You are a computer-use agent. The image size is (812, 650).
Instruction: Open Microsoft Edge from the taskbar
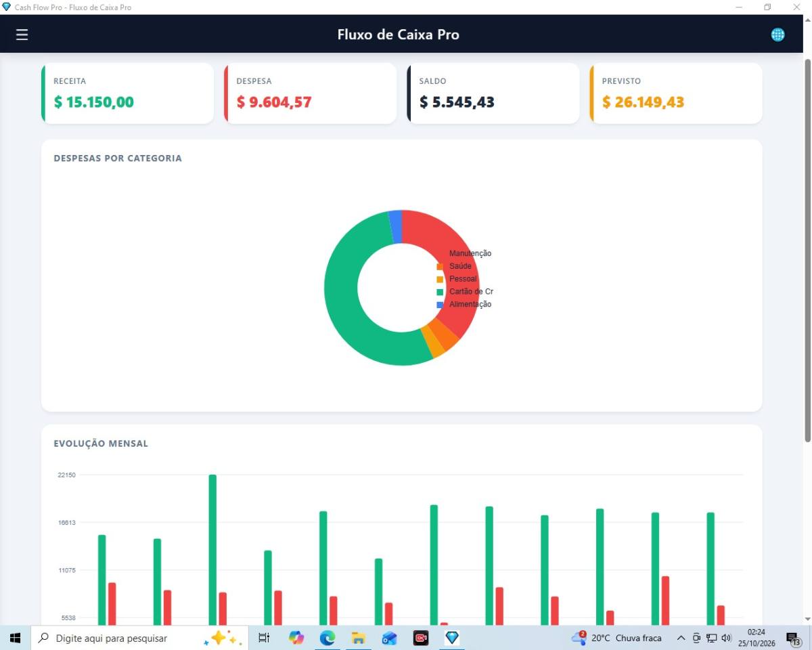tap(328, 638)
